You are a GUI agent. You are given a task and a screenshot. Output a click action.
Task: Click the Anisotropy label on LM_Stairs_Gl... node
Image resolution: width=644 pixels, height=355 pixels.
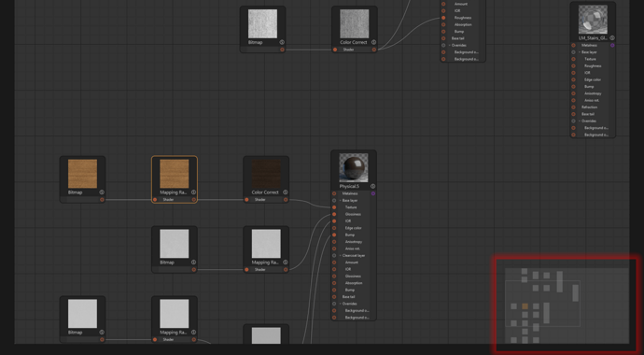[x=593, y=93]
